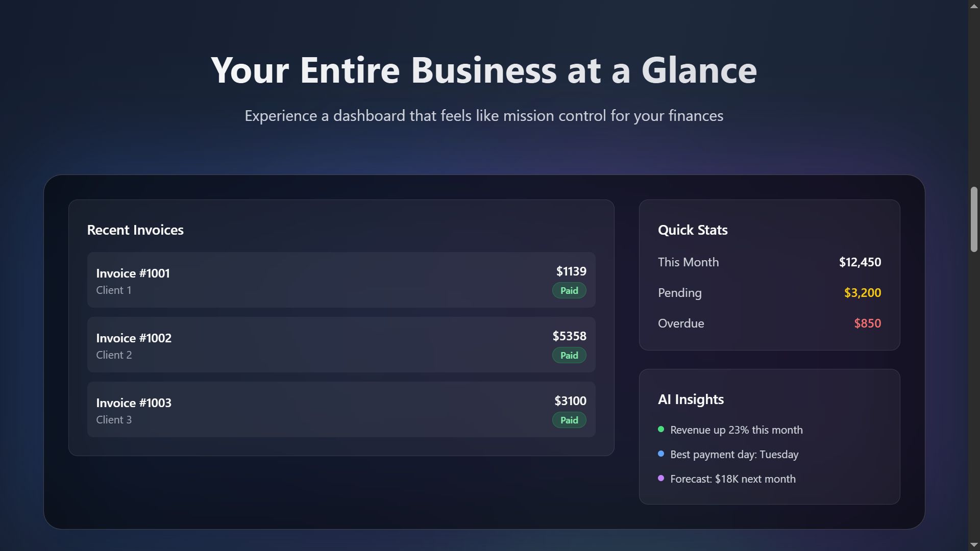
Task: Open the Invoice #1001 row title
Action: (133, 273)
